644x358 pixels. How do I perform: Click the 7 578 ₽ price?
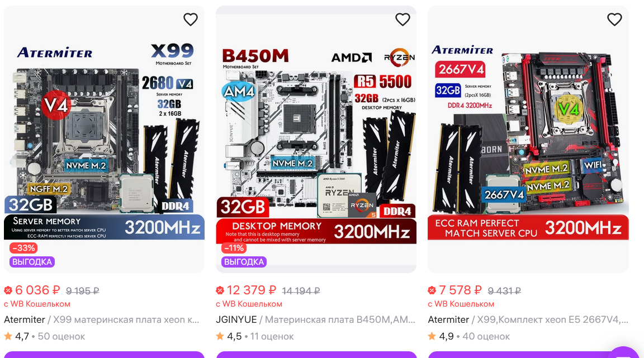pyautogui.click(x=460, y=290)
